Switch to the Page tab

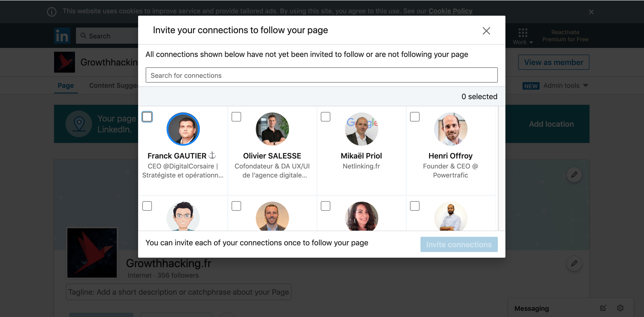[65, 85]
